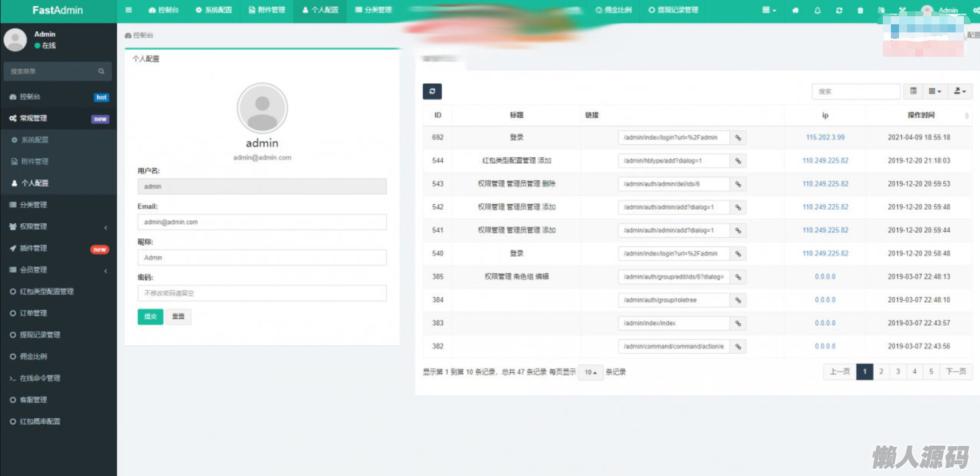Open notifications via the bell icon

point(817,10)
